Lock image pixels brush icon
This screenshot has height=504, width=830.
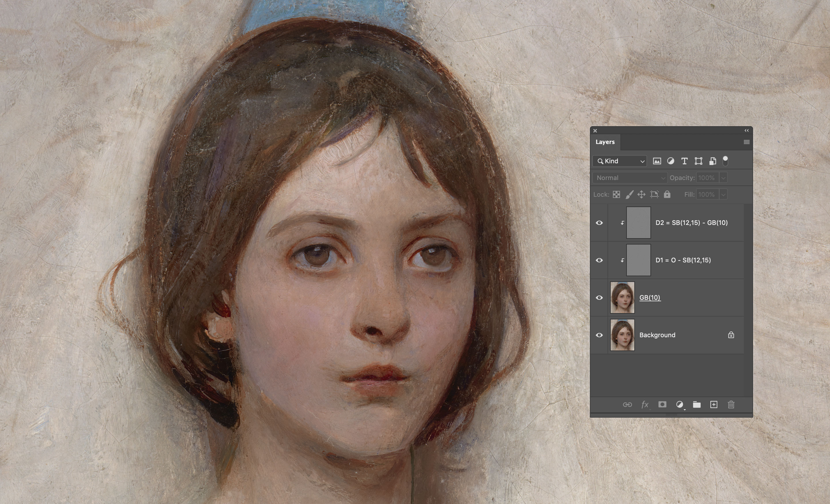pos(629,195)
